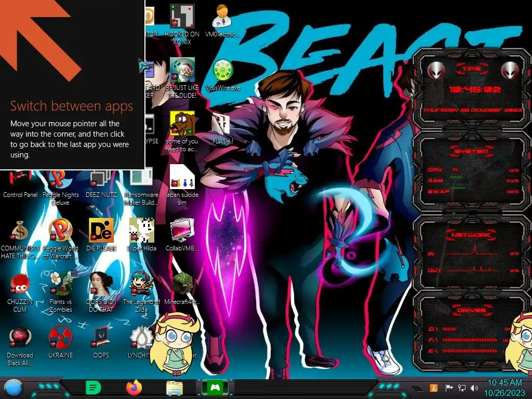Open the CollabVMB... desktop icon
This screenshot has height=399, width=532.
pyautogui.click(x=182, y=235)
